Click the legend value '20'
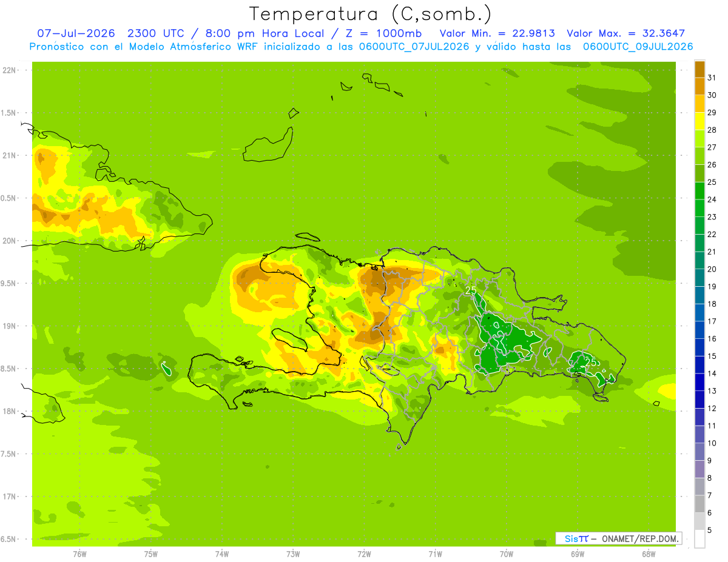Image resolution: width=728 pixels, height=562 pixels. (712, 269)
